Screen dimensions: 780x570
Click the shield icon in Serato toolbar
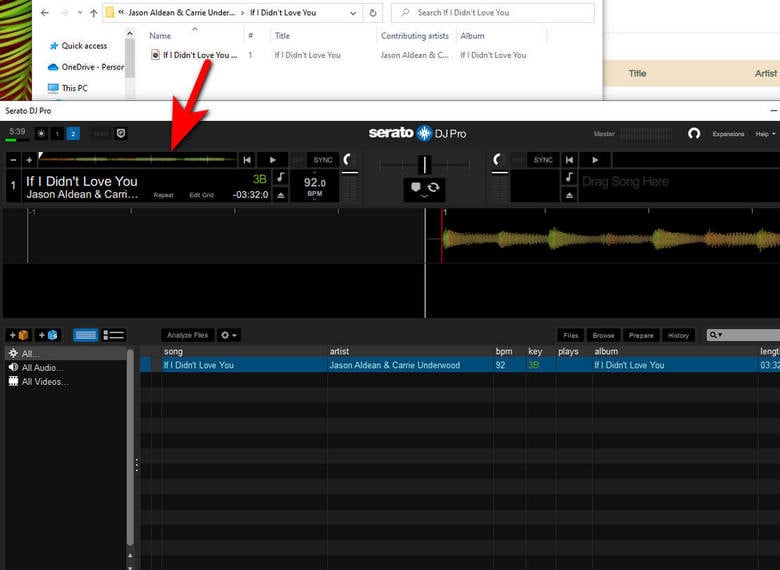pos(121,133)
